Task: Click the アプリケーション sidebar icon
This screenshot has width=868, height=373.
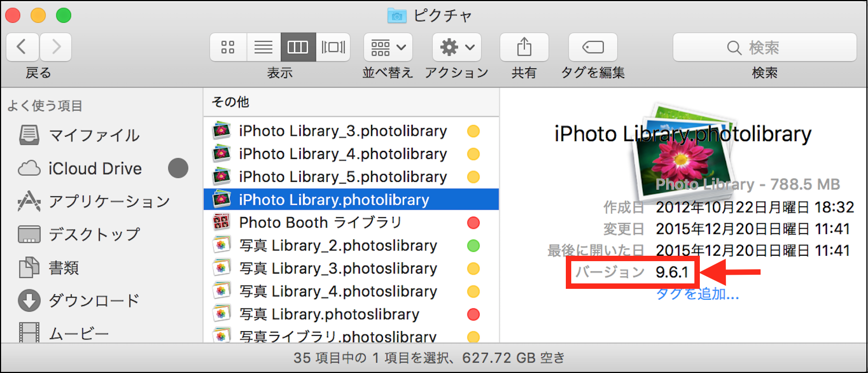Action: coord(29,201)
